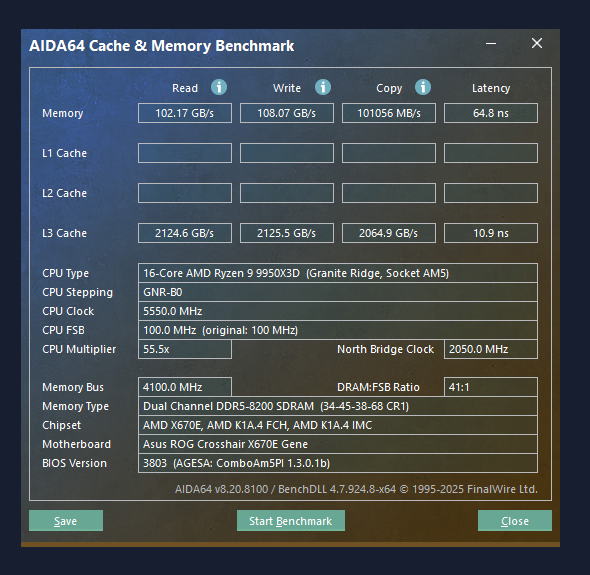This screenshot has height=575, width=590.
Task: Click the empty L2 Cache Write field
Action: point(287,193)
